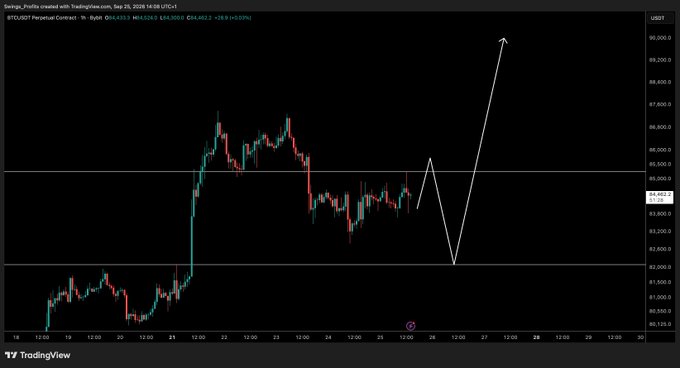This screenshot has width=680, height=368.
Task: Click the 88,600.0 price axis label
Action: pyautogui.click(x=660, y=82)
